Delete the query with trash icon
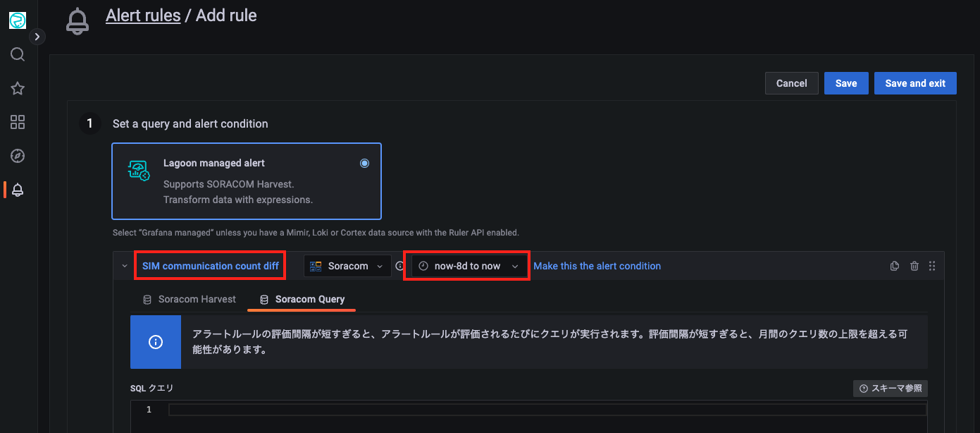Image resolution: width=980 pixels, height=433 pixels. click(914, 266)
